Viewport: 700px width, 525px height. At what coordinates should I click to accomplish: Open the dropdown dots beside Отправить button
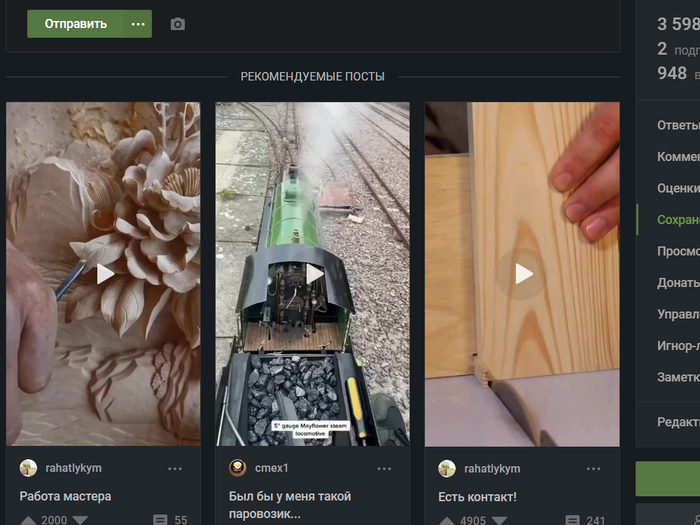138,24
